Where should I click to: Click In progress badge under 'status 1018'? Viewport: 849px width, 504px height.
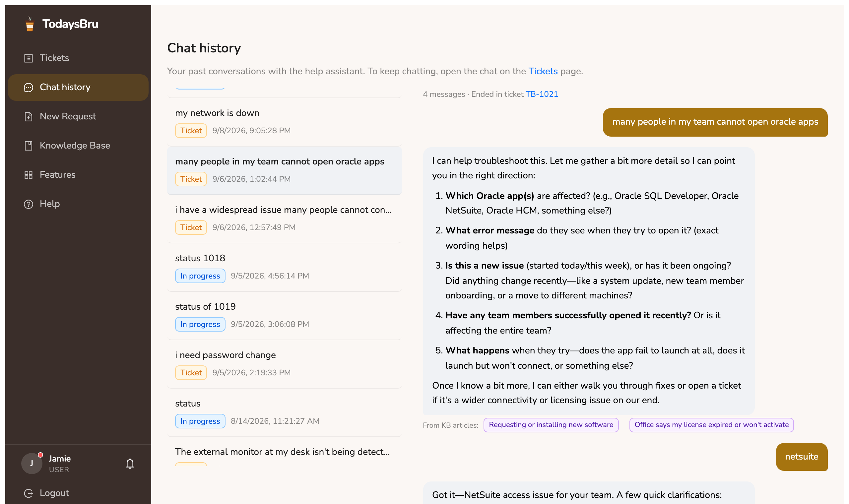click(200, 276)
